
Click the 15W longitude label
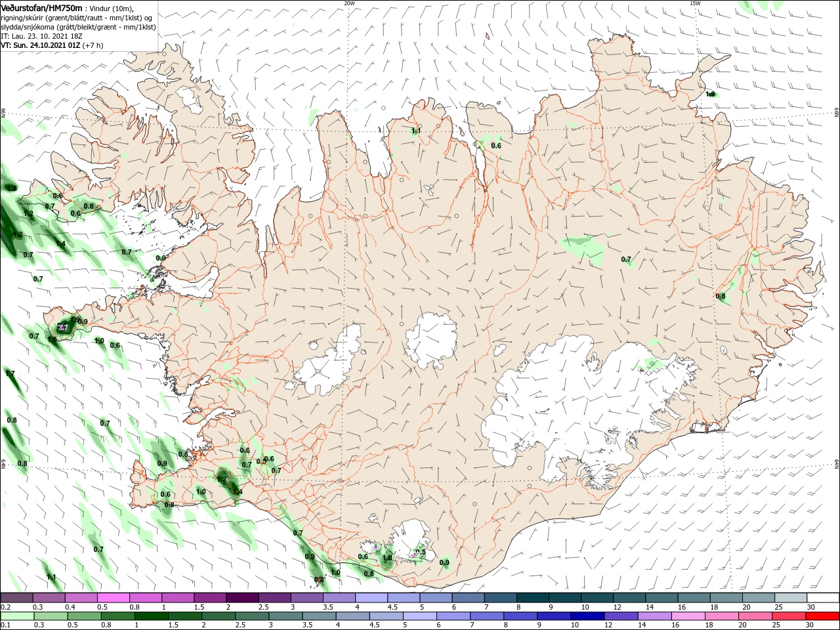tap(695, 3)
